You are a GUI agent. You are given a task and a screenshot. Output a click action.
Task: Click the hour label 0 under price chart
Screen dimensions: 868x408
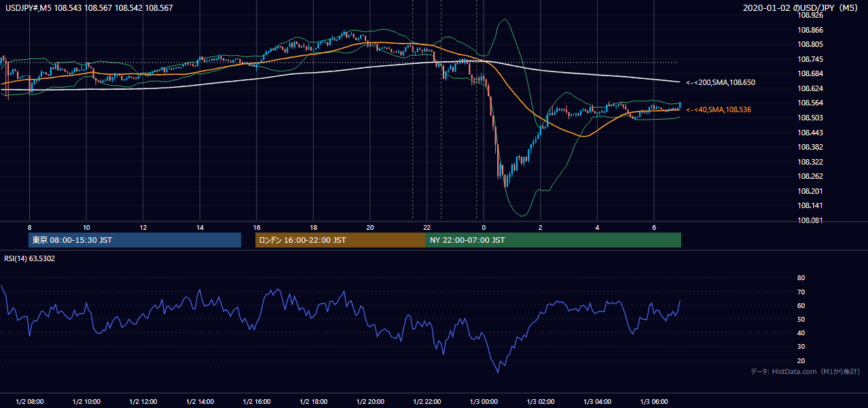(x=484, y=227)
